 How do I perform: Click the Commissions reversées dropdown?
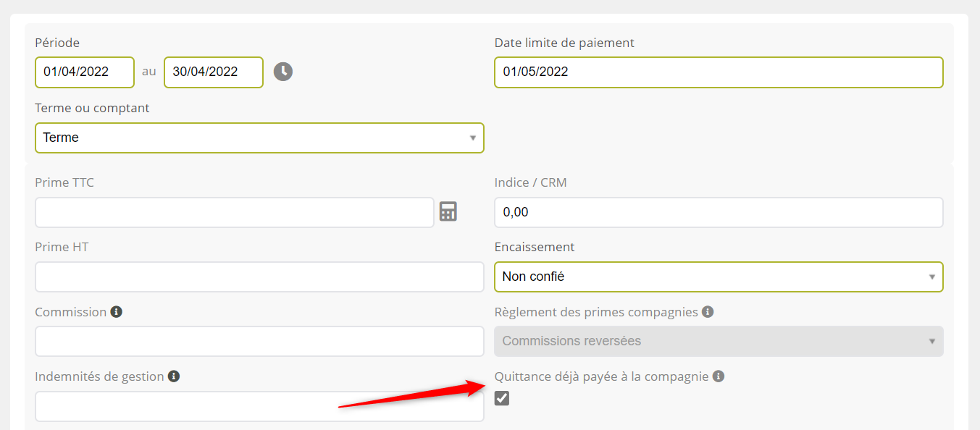tap(719, 341)
